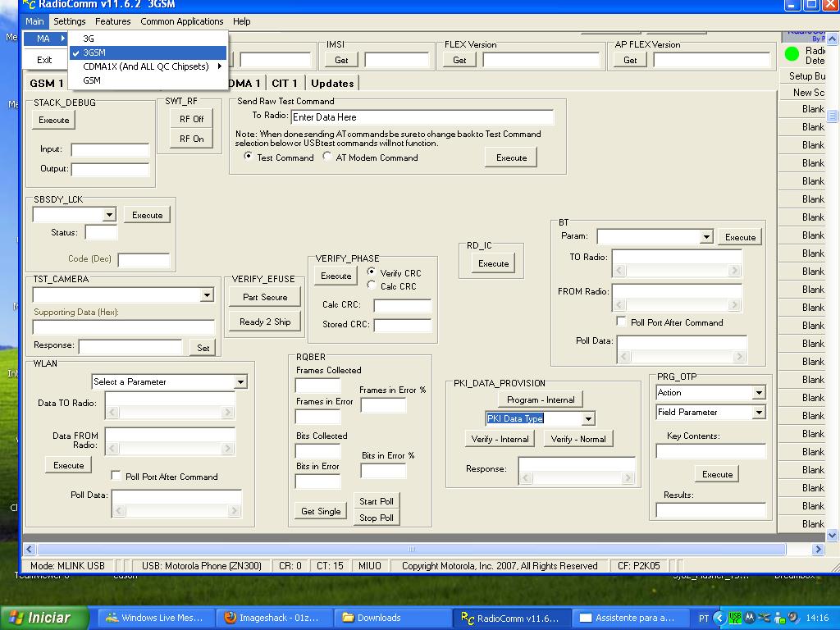Enable BT Poll Port After Command checkbox
The width and height of the screenshot is (840, 630).
pos(621,321)
